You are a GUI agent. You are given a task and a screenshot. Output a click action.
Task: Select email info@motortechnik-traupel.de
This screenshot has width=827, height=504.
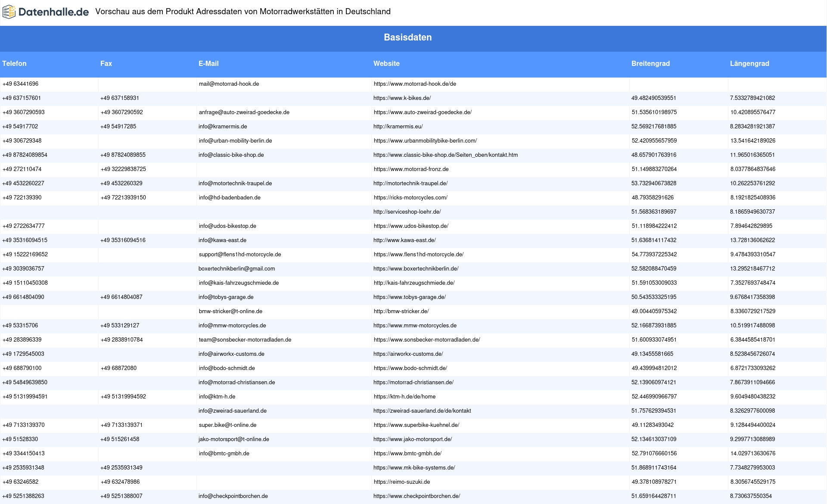click(x=235, y=184)
